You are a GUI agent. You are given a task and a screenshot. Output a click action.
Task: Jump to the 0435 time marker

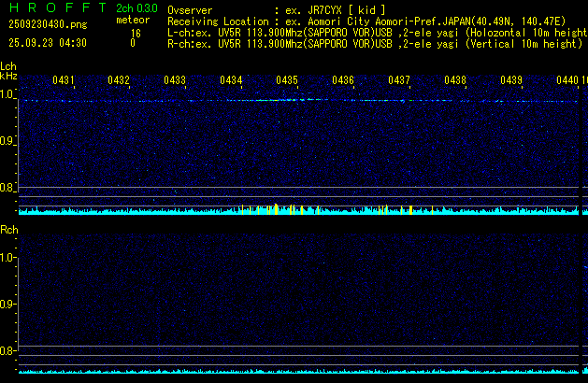point(287,81)
